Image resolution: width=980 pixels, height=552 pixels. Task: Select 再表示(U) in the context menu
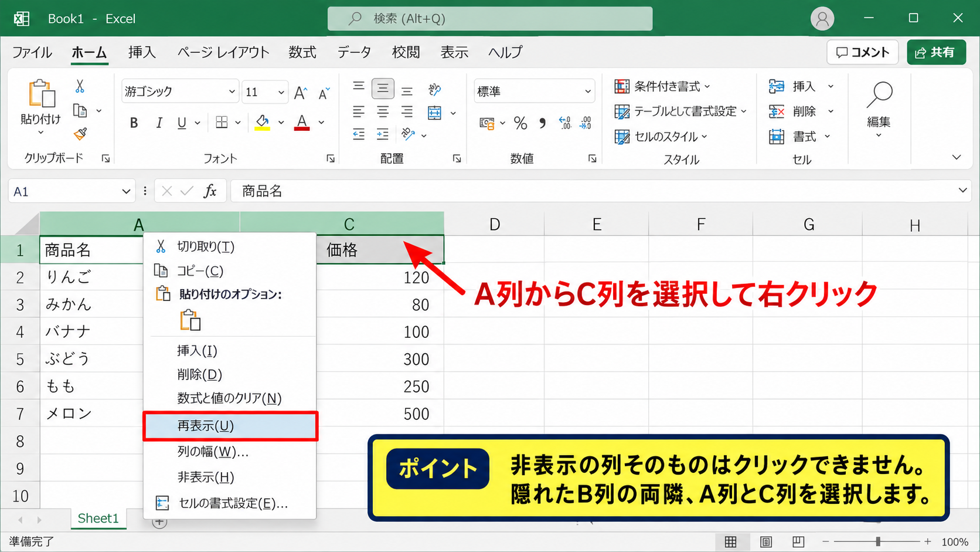point(230,426)
